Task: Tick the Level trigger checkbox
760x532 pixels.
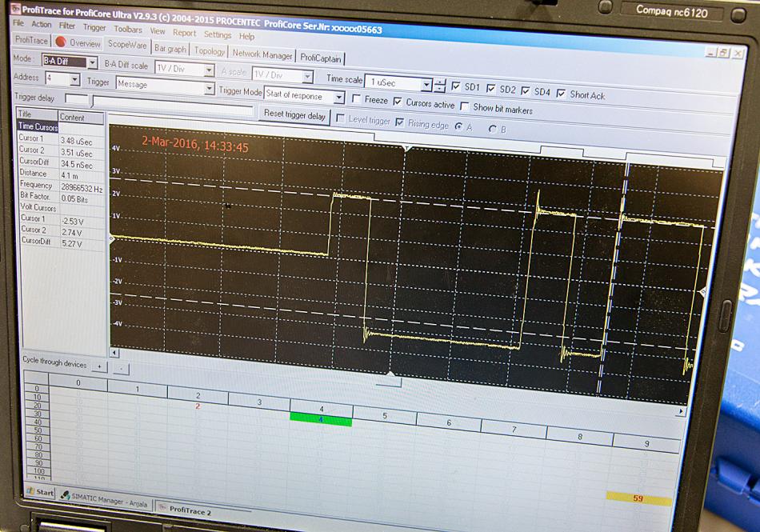Action: tap(340, 118)
